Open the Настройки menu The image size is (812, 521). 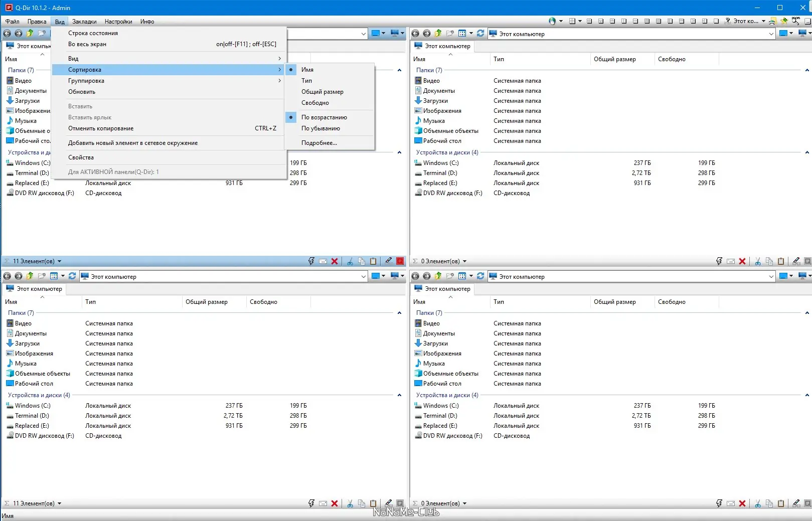click(118, 22)
